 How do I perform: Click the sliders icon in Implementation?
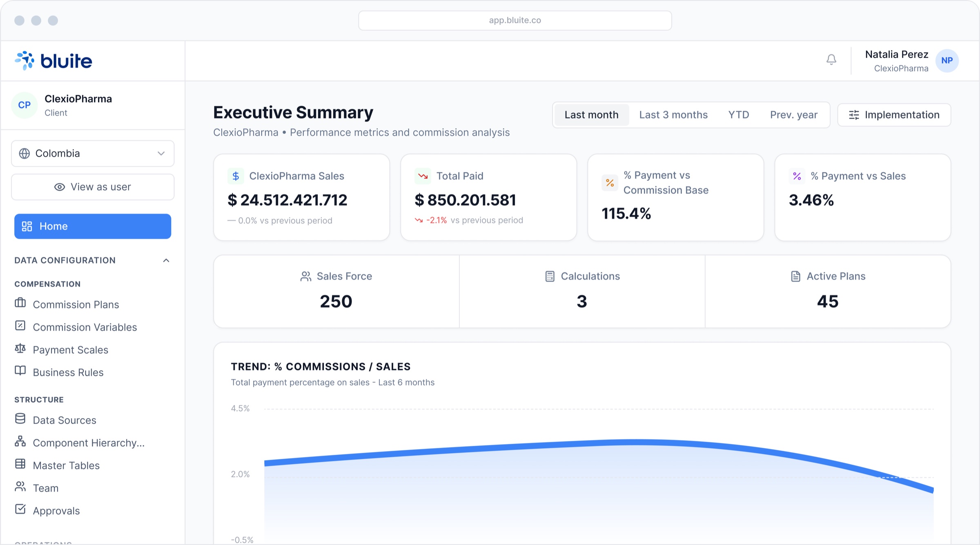pos(854,115)
